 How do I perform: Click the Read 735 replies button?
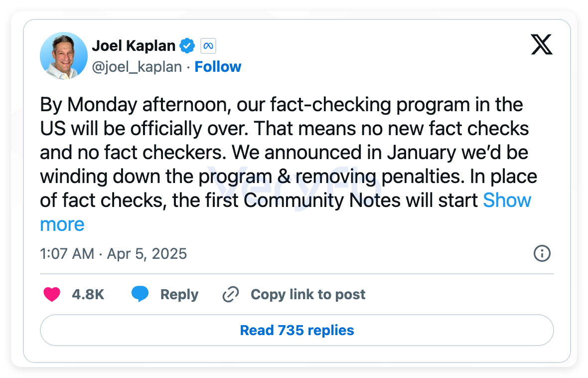297,330
